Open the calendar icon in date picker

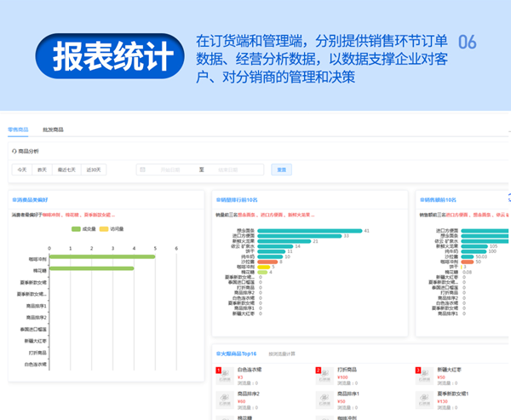[x=142, y=170]
